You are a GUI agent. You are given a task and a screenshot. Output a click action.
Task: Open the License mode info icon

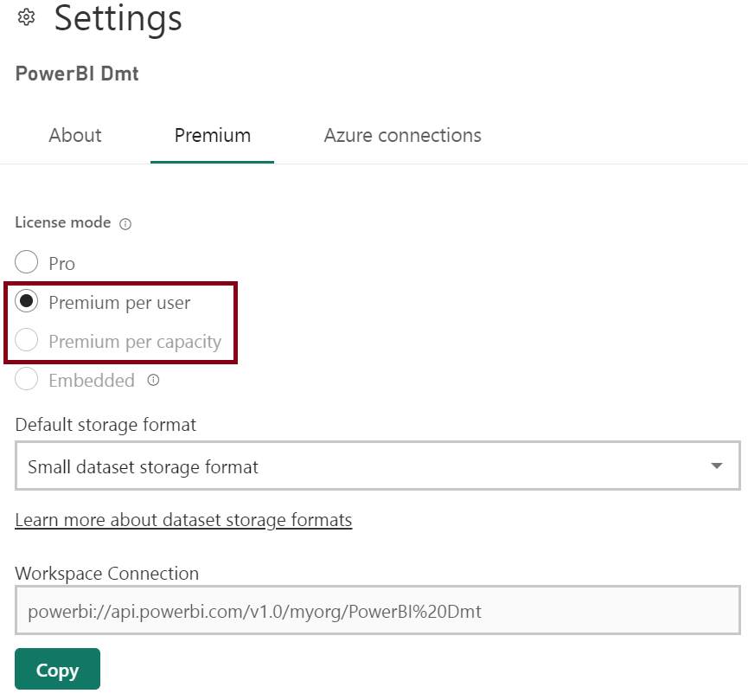pos(125,223)
